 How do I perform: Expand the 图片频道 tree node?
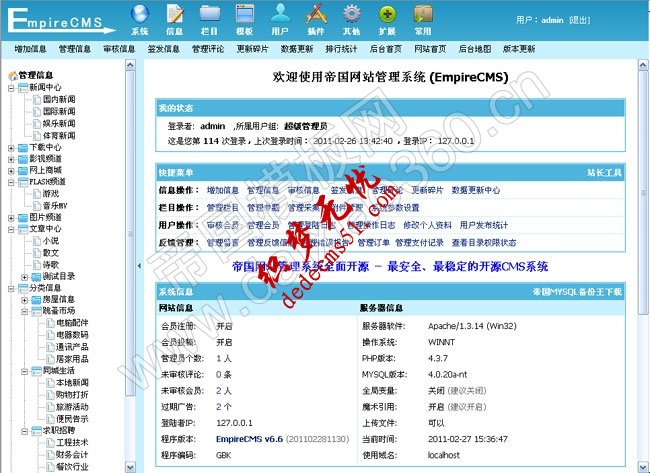[11, 218]
